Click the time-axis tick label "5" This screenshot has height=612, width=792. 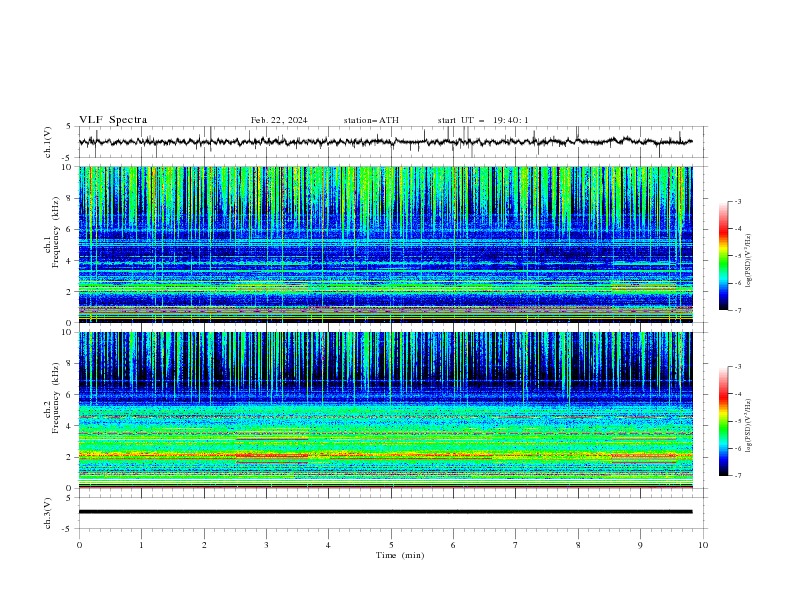tap(391, 545)
